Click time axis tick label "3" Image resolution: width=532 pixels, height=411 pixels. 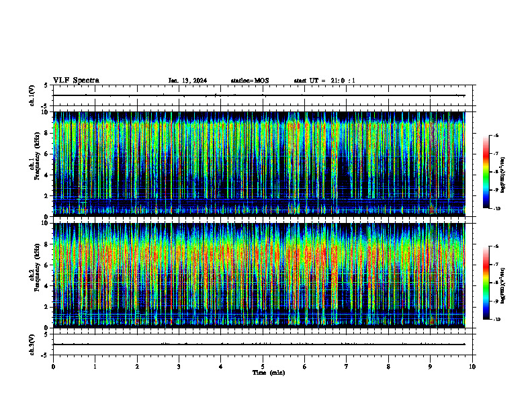coord(179,367)
